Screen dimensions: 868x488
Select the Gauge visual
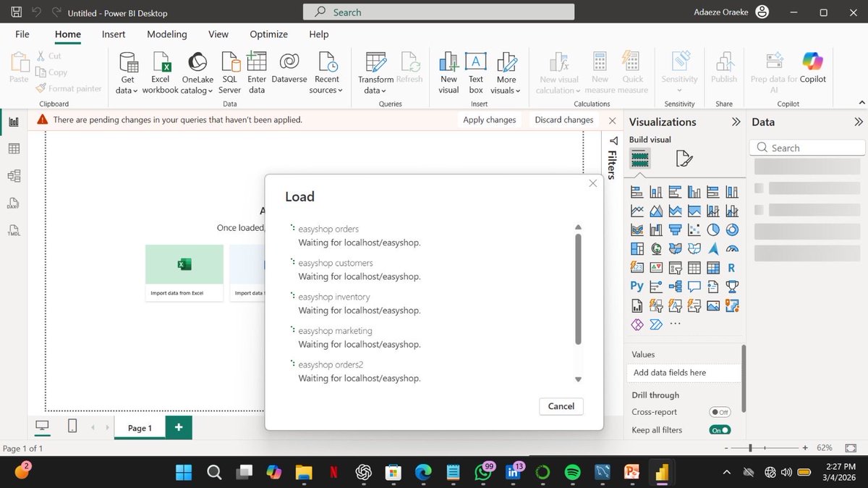tap(732, 248)
